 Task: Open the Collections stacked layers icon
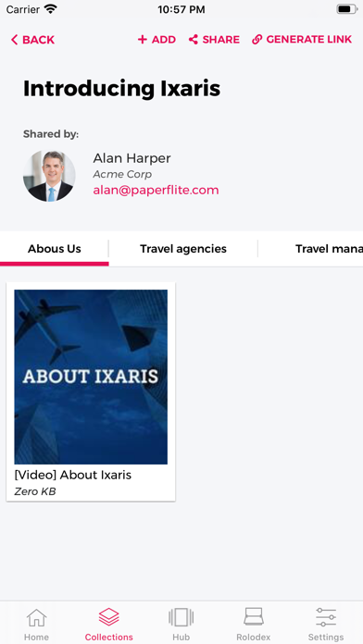pos(109,617)
